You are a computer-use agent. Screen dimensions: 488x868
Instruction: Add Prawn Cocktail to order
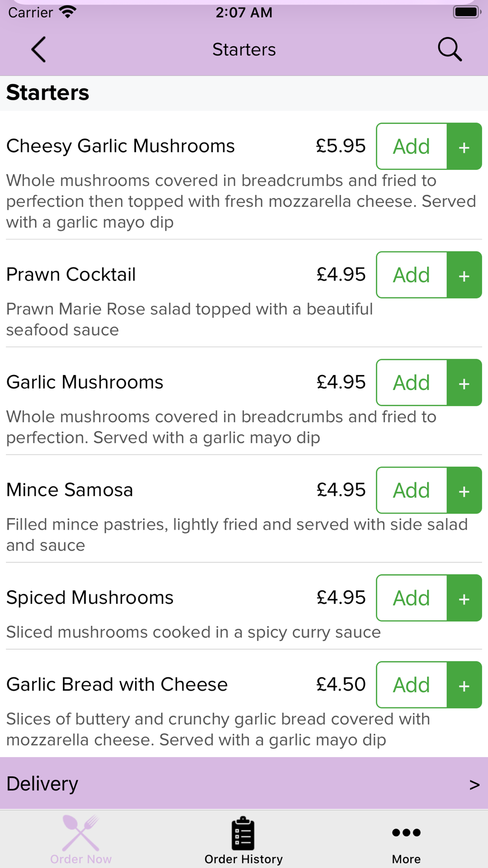tap(412, 275)
